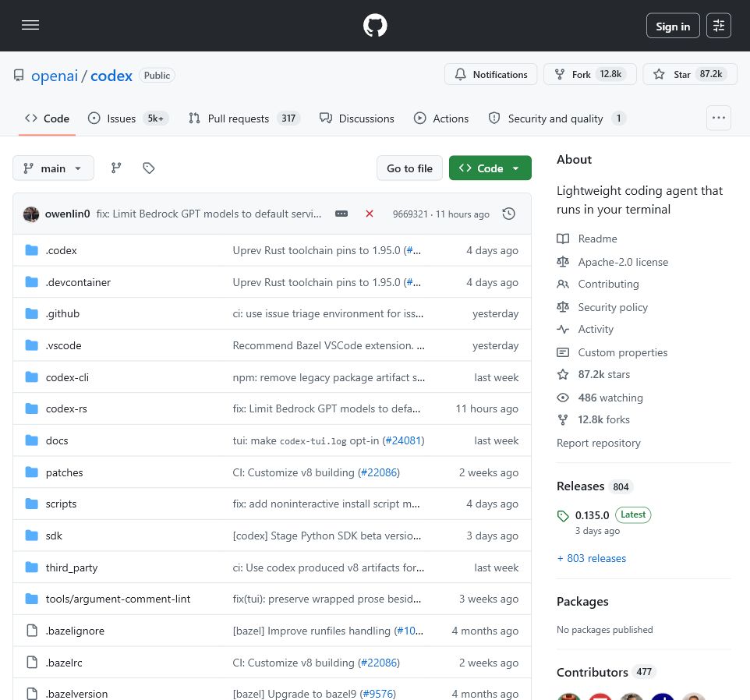Open the Actions tab

[x=441, y=118]
